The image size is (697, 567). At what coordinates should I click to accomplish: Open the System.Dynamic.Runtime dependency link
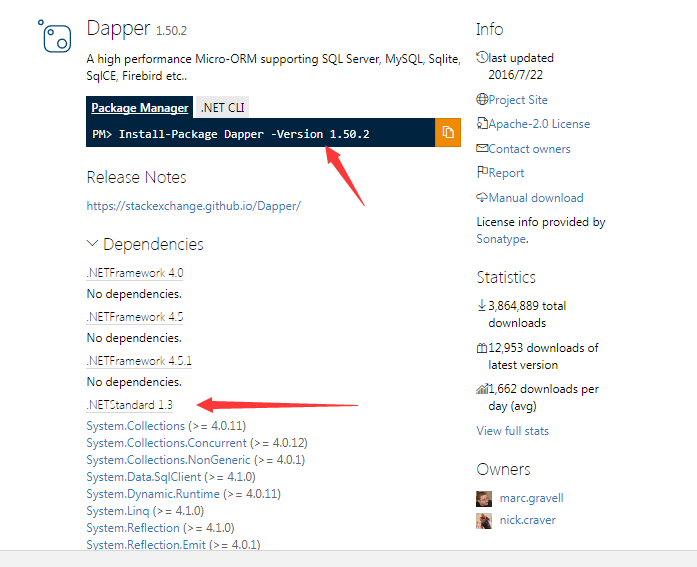pyautogui.click(x=153, y=494)
